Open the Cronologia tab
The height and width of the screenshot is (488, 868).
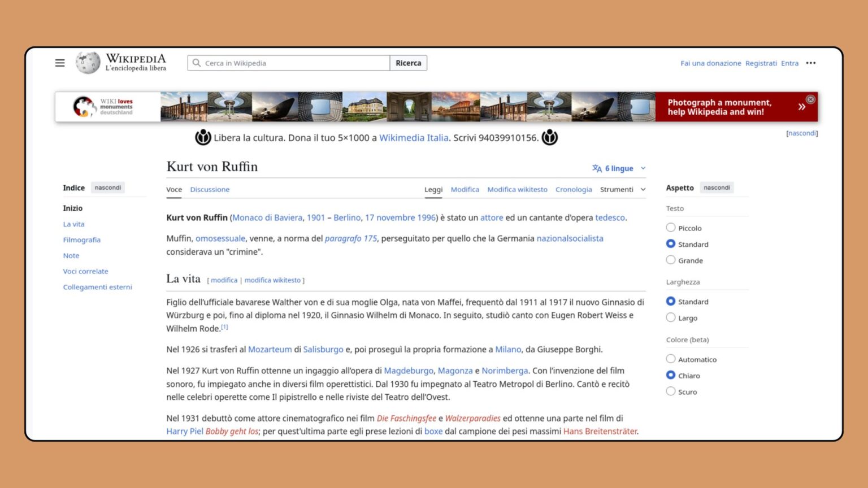[x=574, y=189]
